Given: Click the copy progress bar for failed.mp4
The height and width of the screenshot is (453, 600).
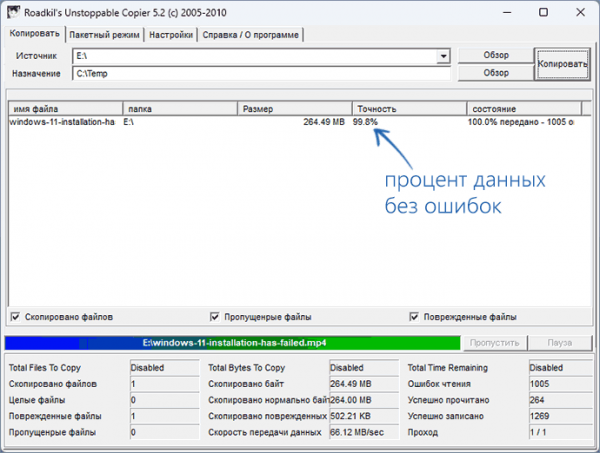Looking at the screenshot, I should pos(233,343).
